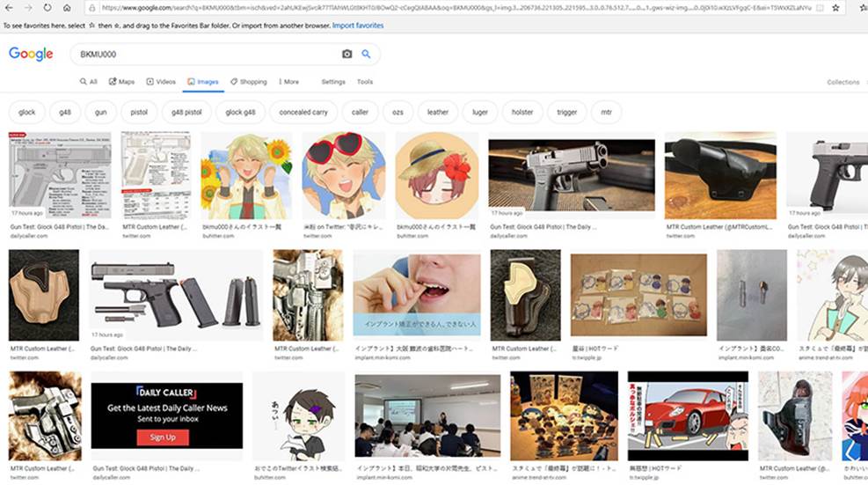Open the Google logo homepage
Viewport: 868px width, 485px height.
(31, 54)
